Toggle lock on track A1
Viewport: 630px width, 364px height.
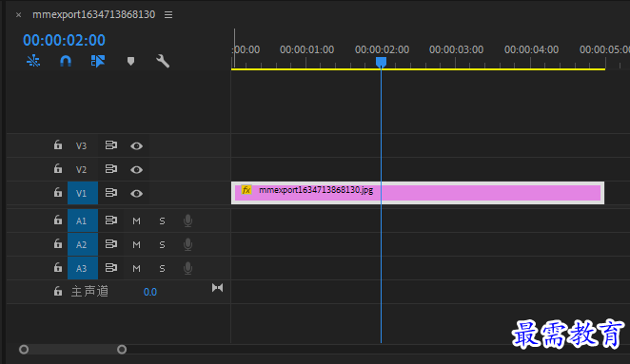pos(58,220)
